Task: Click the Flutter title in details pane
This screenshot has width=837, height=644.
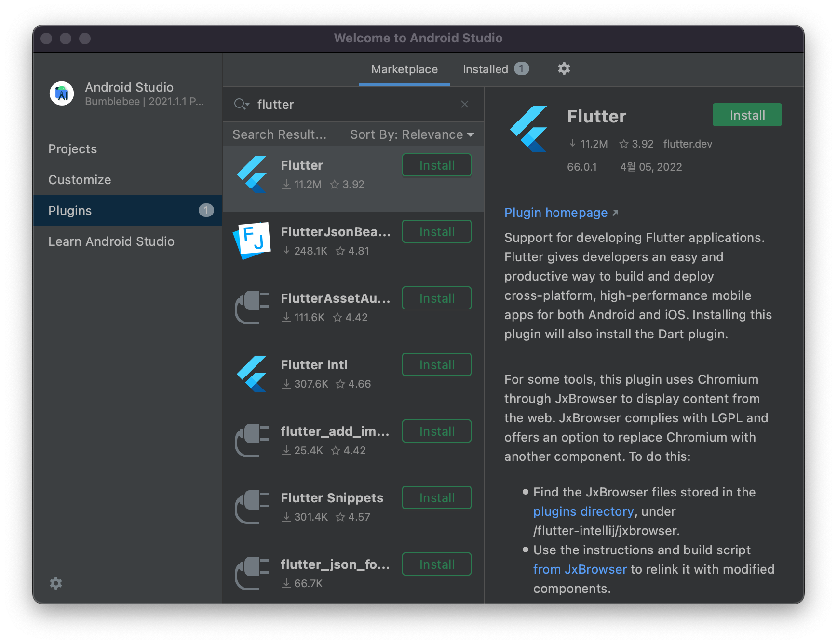Action: pos(597,116)
